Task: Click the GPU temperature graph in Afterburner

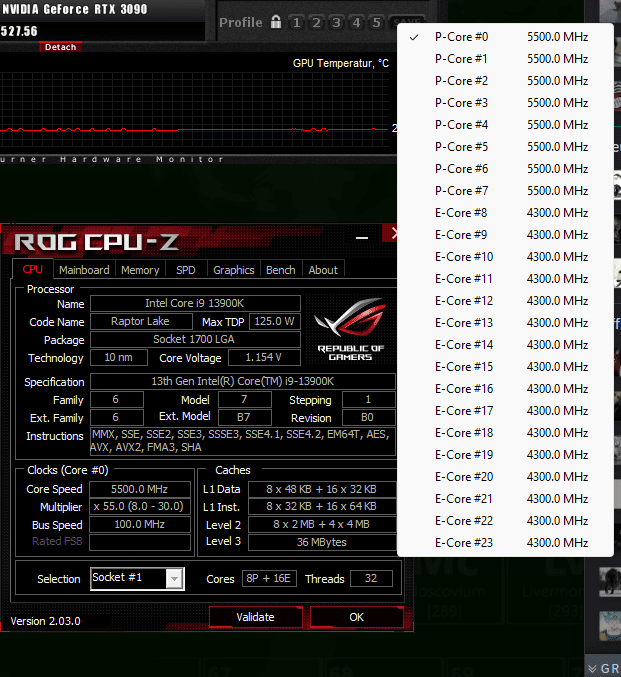Action: point(196,110)
